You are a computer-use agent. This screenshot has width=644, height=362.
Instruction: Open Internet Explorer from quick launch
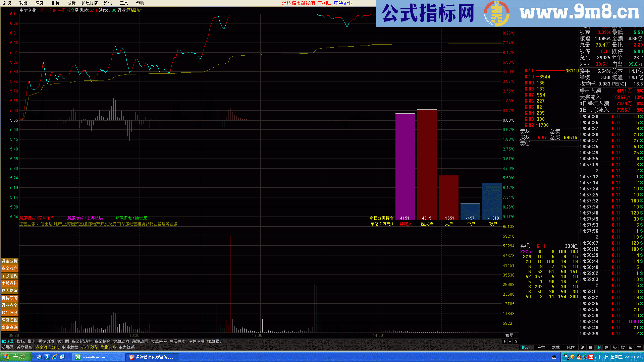(x=54, y=357)
